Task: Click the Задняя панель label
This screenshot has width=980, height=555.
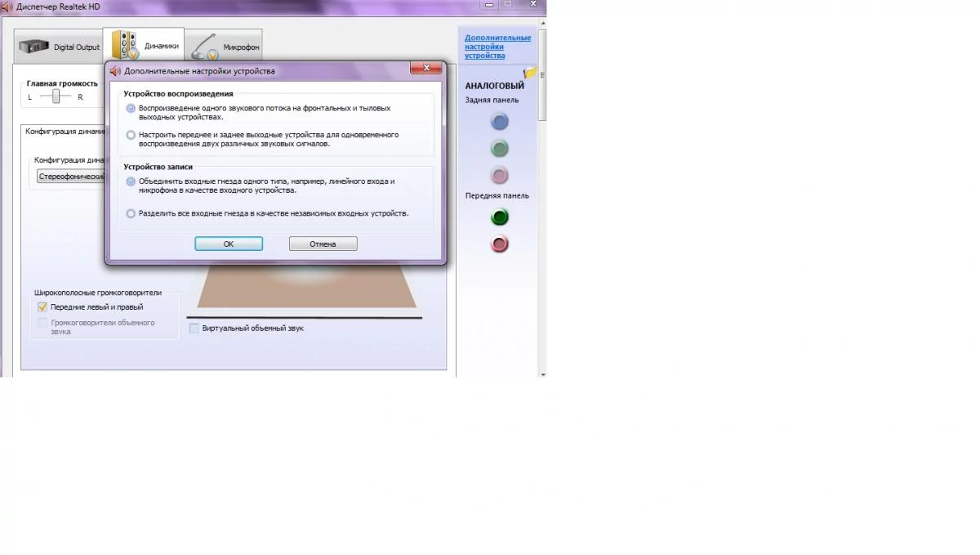Action: tap(492, 101)
